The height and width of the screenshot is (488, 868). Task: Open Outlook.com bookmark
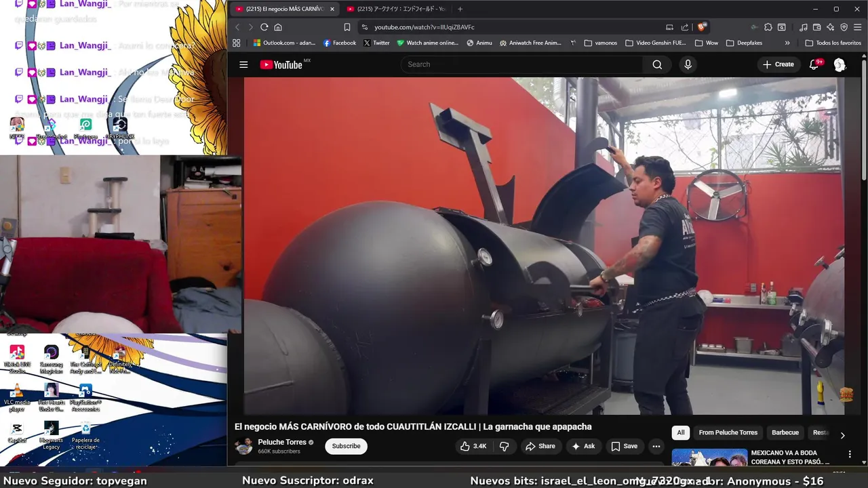click(284, 43)
